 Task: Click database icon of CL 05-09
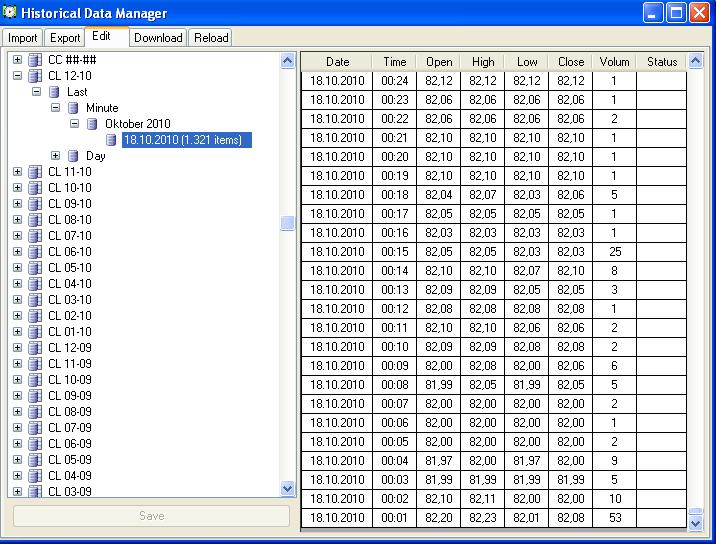35,459
